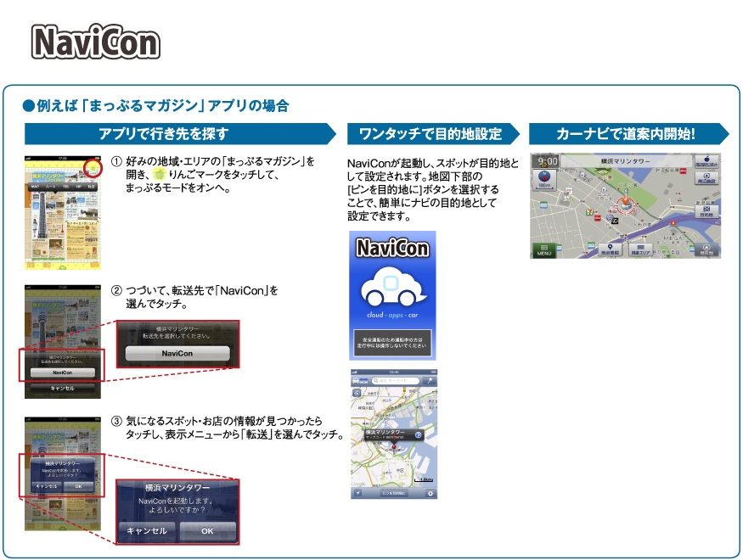Click the 横浜マリンタワー title in enlarged launch dialog
The height and width of the screenshot is (560, 743).
177,488
